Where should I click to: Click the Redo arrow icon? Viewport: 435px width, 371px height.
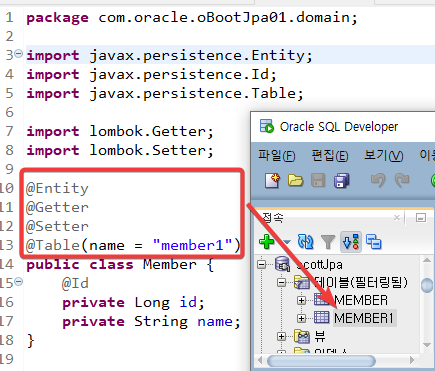pyautogui.click(x=402, y=180)
